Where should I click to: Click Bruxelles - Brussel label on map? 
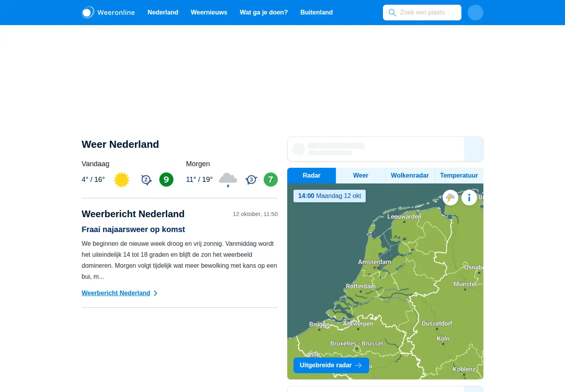[x=356, y=343]
